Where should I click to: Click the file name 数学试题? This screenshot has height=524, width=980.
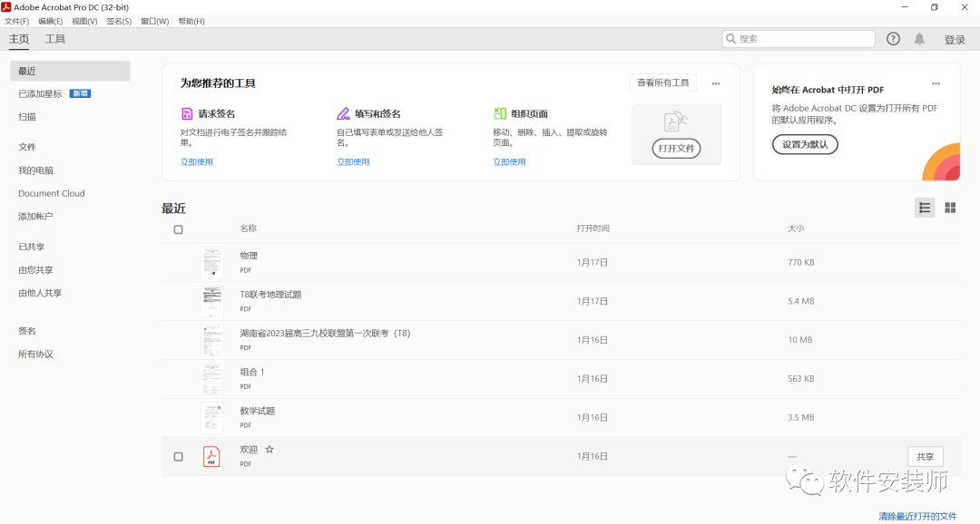[258, 411]
